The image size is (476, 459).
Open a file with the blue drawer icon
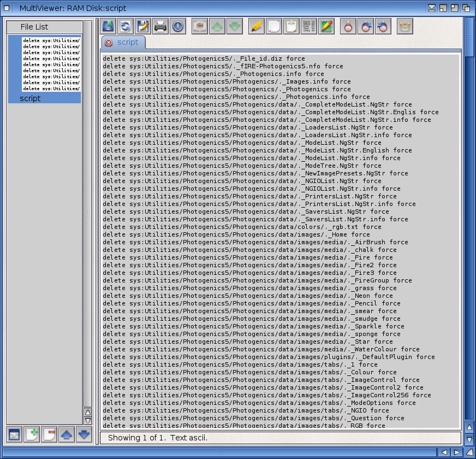pos(108,26)
